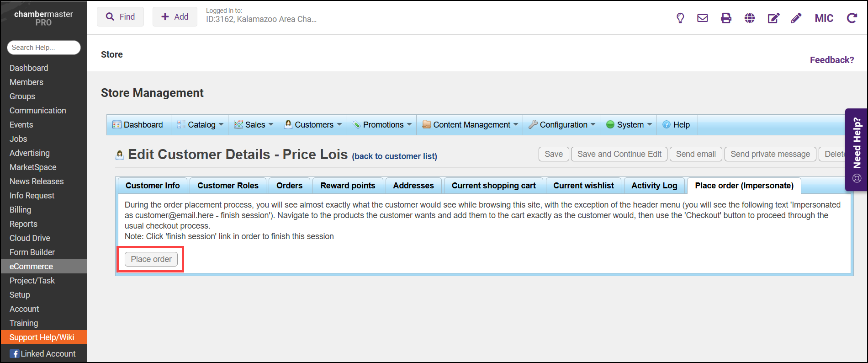
Task: Click the printer icon in header
Action: click(726, 18)
